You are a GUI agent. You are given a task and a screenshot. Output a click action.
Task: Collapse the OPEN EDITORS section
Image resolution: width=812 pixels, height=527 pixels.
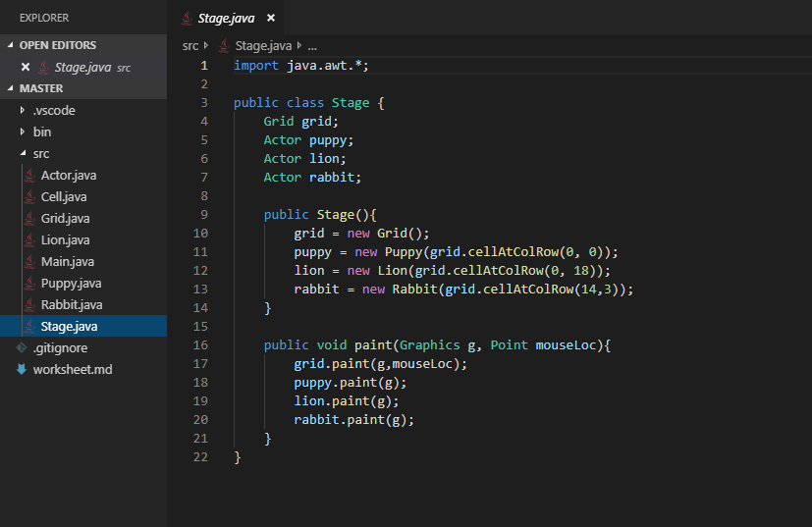11,45
